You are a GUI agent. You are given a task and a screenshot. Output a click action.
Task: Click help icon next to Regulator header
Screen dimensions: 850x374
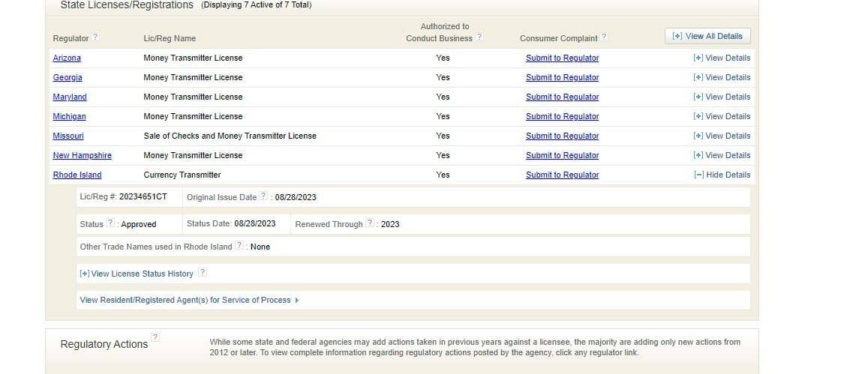tap(95, 37)
